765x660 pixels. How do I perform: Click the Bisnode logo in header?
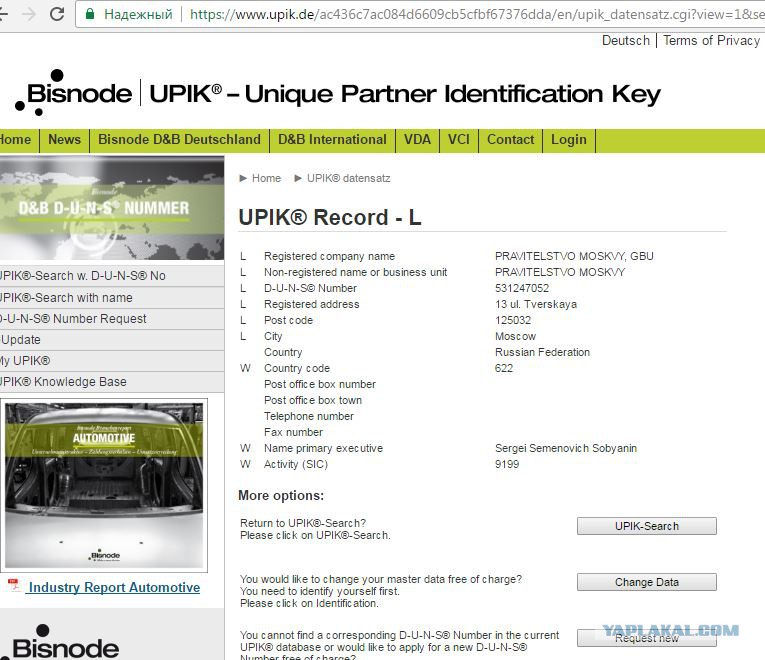click(x=73, y=93)
